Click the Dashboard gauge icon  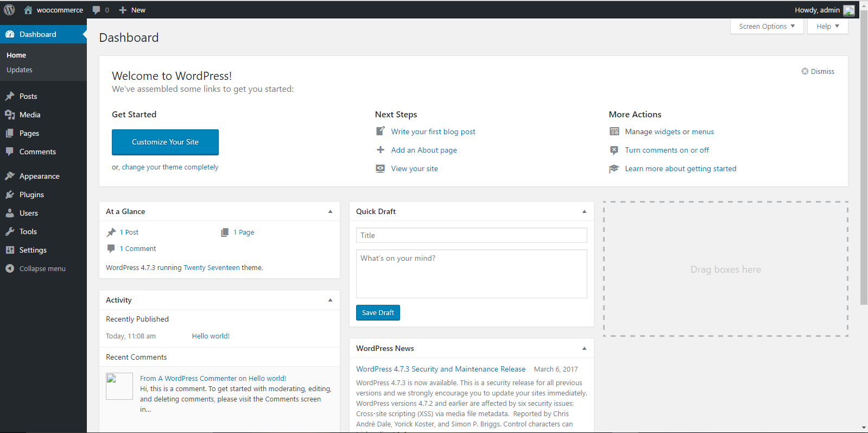pos(10,34)
